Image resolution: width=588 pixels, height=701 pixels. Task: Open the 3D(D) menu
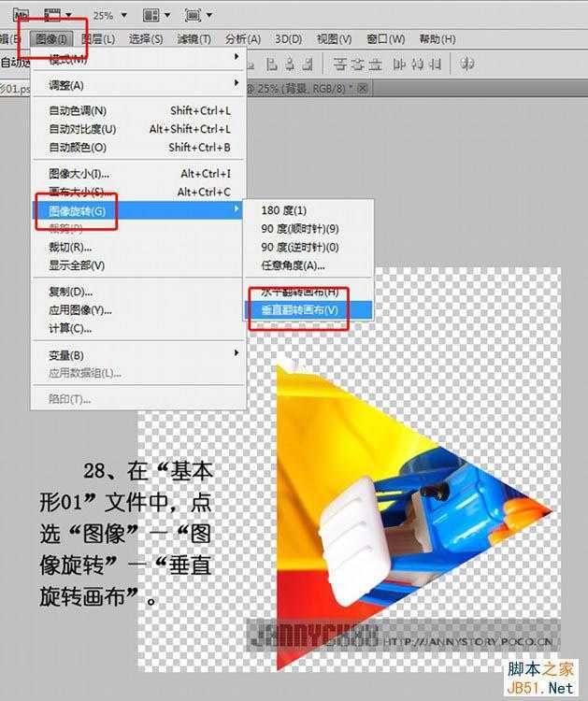click(289, 39)
